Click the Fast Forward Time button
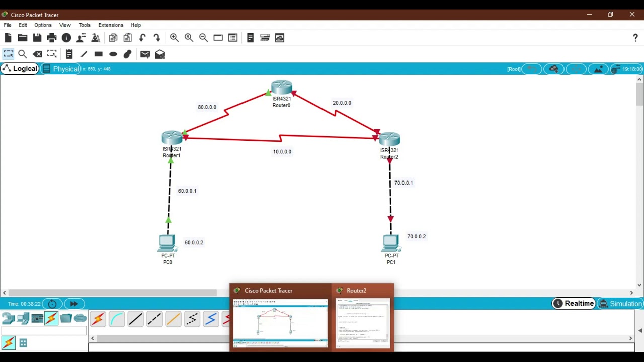The image size is (644, 362). pyautogui.click(x=74, y=304)
